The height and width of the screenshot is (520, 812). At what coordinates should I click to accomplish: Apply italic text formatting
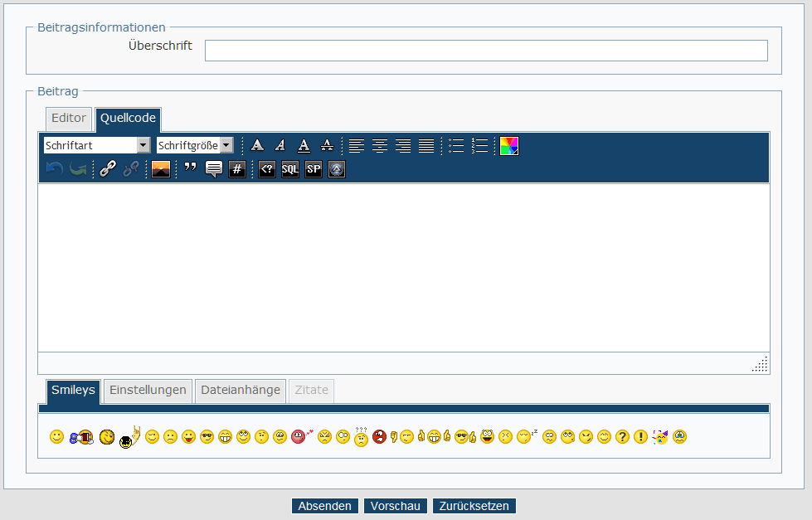point(280,146)
